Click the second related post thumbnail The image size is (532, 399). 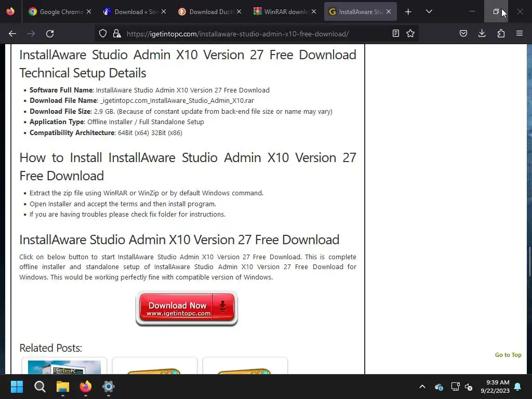[154, 367]
